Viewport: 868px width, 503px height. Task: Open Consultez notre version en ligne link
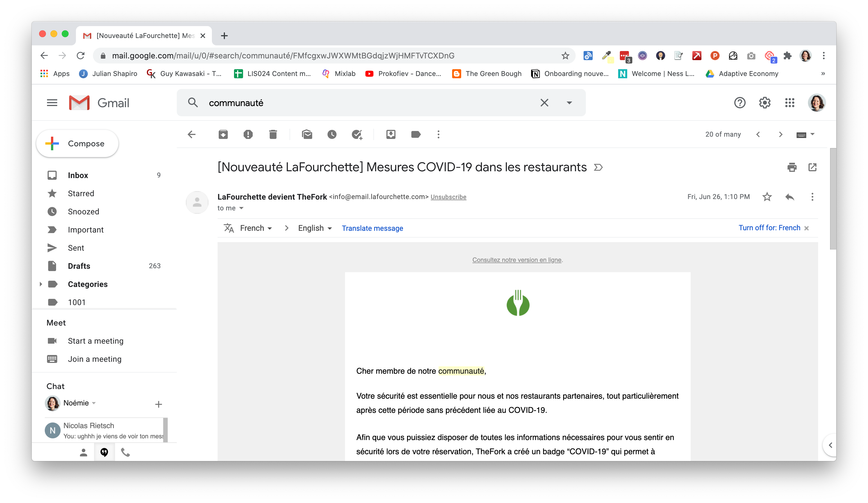(517, 260)
